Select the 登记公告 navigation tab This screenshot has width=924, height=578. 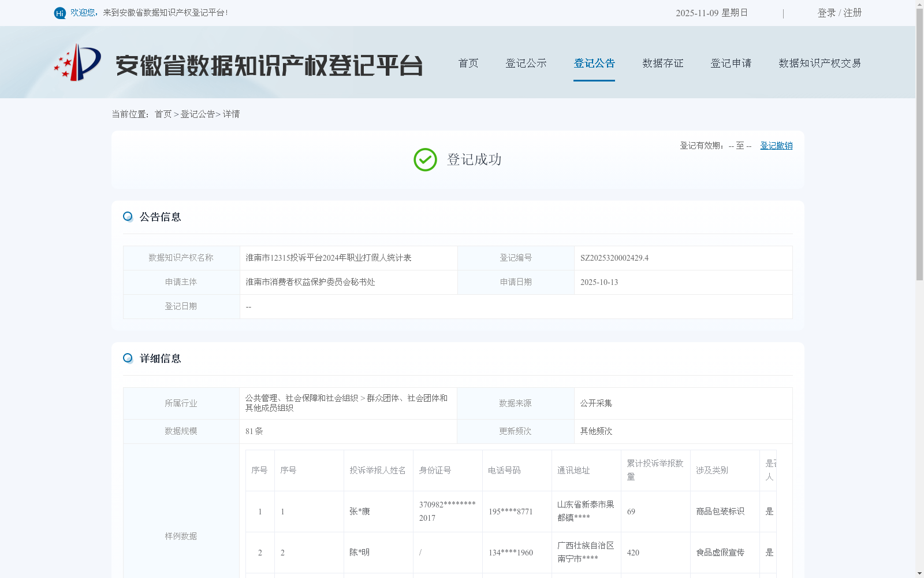[594, 63]
